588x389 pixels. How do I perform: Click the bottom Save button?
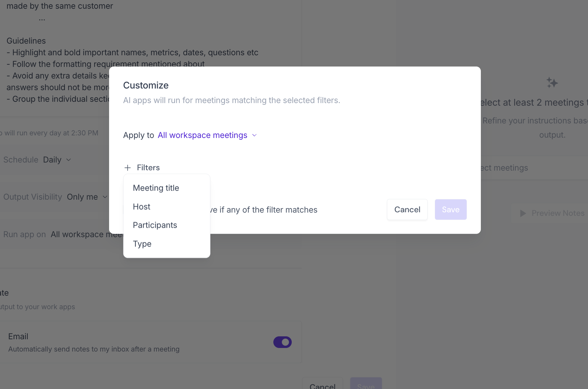point(366,386)
